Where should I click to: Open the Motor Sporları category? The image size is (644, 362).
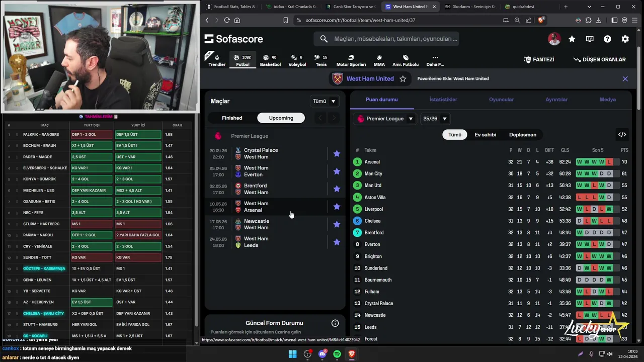(x=351, y=60)
